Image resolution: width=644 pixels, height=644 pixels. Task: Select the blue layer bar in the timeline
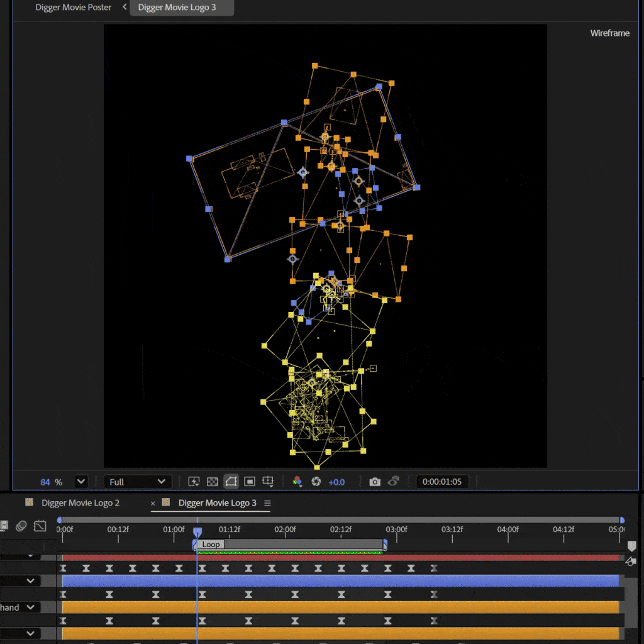pos(340,580)
